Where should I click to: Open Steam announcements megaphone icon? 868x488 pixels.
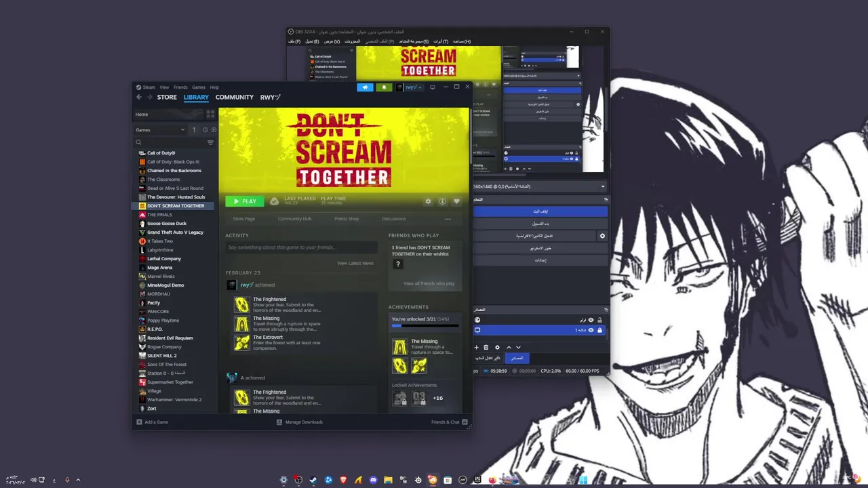coord(365,87)
